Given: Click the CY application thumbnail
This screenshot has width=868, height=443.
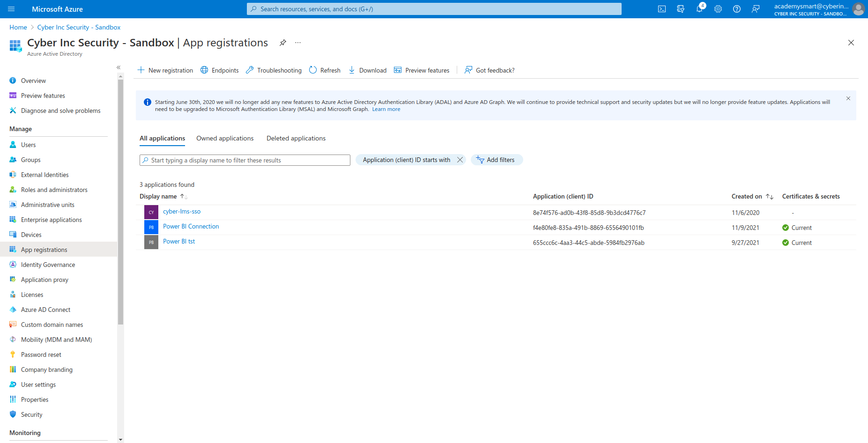Looking at the screenshot, I should tap(151, 212).
